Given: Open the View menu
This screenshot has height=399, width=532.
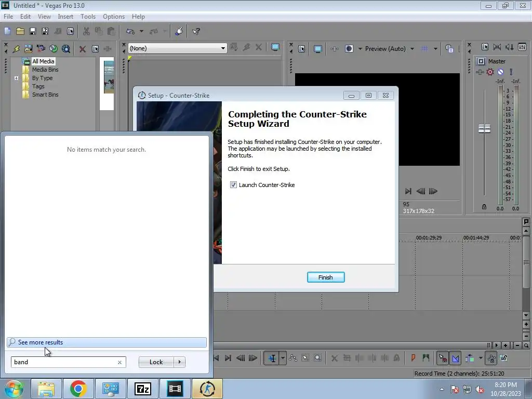Looking at the screenshot, I should [x=44, y=16].
